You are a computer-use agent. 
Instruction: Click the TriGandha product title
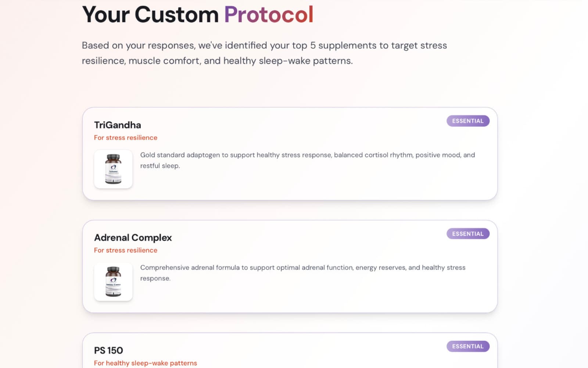click(118, 125)
